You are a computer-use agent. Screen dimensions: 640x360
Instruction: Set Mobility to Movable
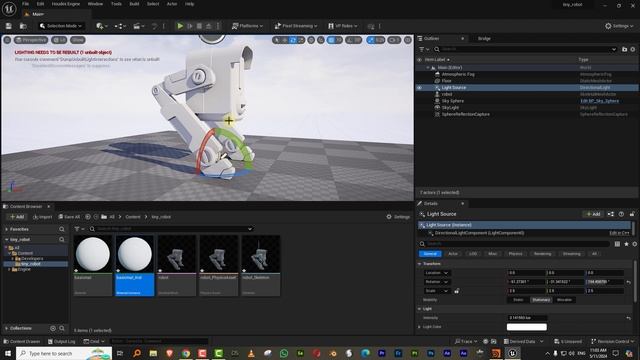(564, 300)
